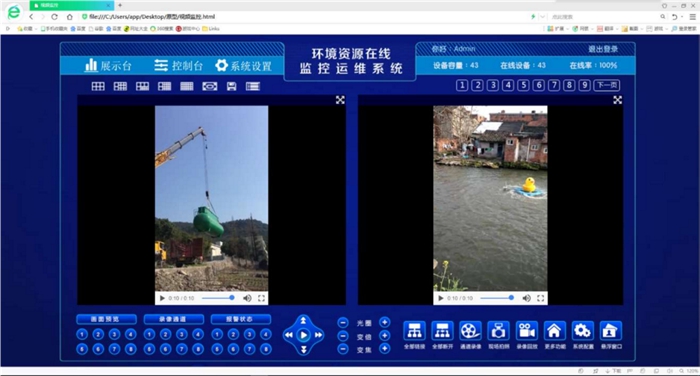The height and width of the screenshot is (376, 700).
Task: Open the 系统设置 tab
Action: tap(243, 66)
